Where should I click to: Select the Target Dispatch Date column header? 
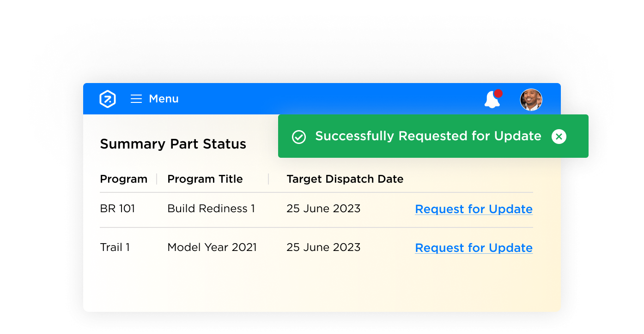click(x=345, y=179)
